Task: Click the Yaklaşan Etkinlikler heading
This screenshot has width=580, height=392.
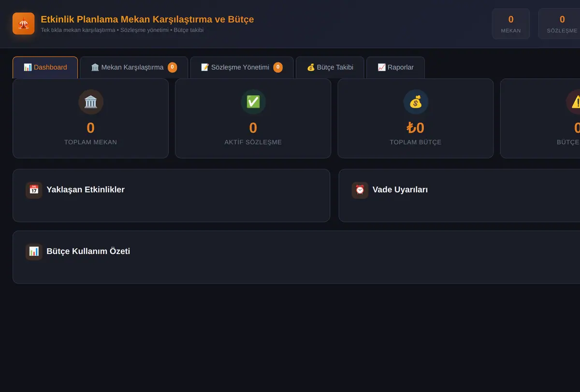Action: [86, 190]
